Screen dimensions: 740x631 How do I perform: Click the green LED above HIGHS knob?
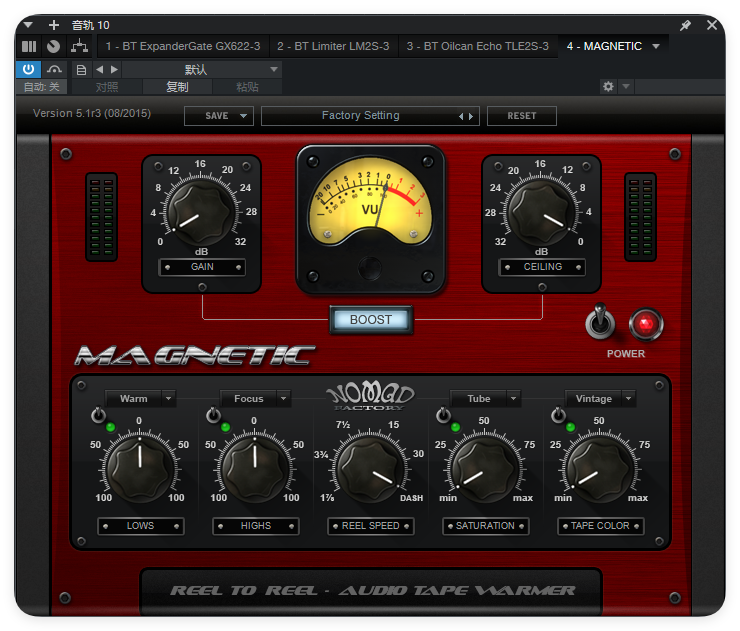tap(226, 428)
